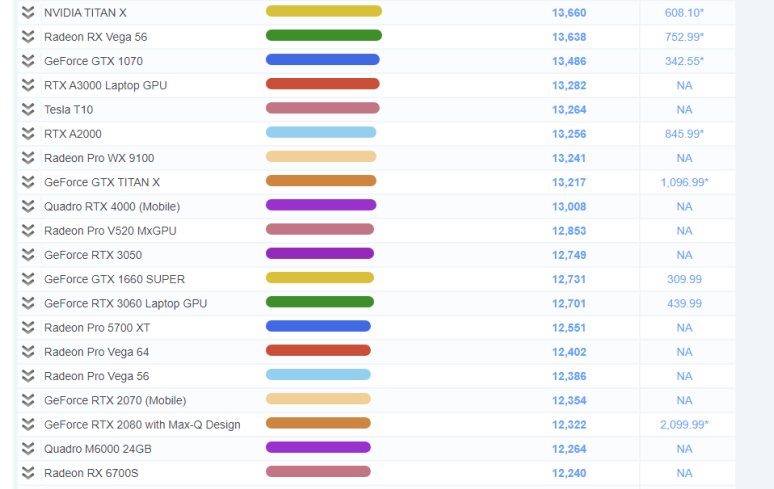This screenshot has width=774, height=489.
Task: Click the green bar for Radeon RX Vega 56
Action: tap(324, 35)
